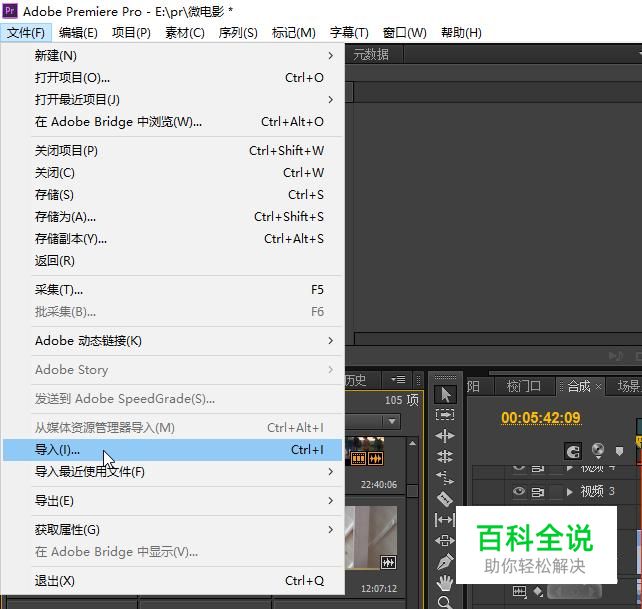Choose 采集(T)... from the File menu
The image size is (642, 609).
172,290
